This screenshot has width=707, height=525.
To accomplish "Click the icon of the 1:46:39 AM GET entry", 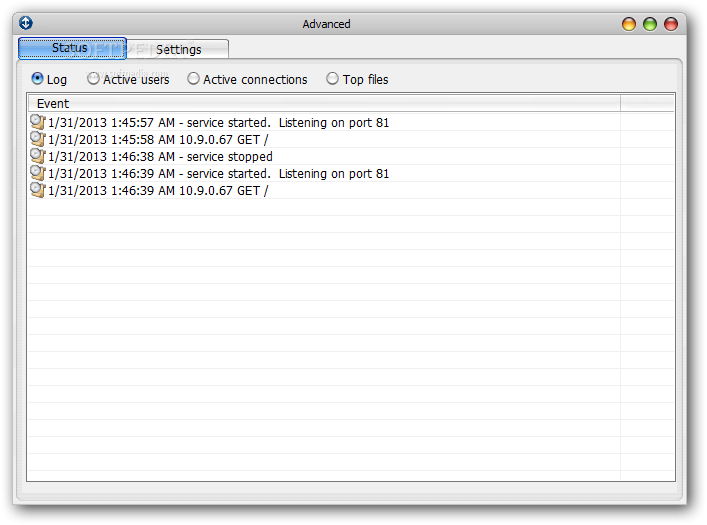I will 37,190.
